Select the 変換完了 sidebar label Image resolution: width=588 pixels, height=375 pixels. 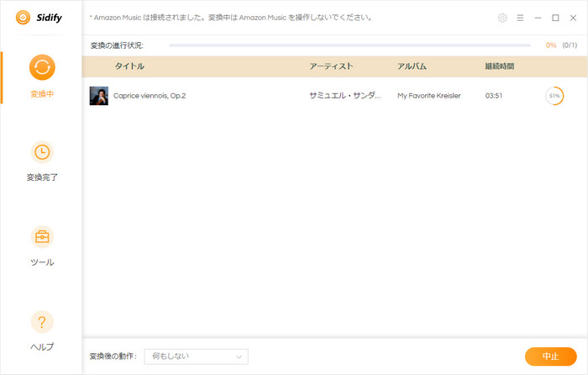42,177
